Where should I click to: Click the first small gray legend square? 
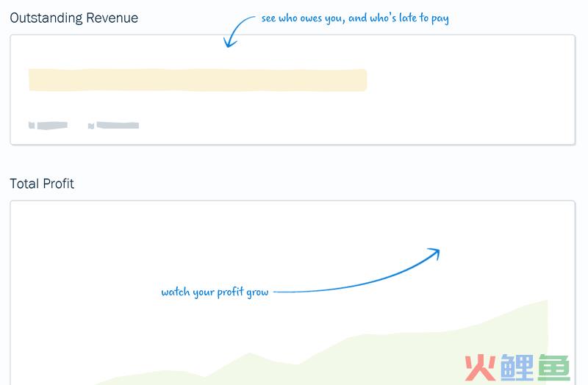point(32,125)
